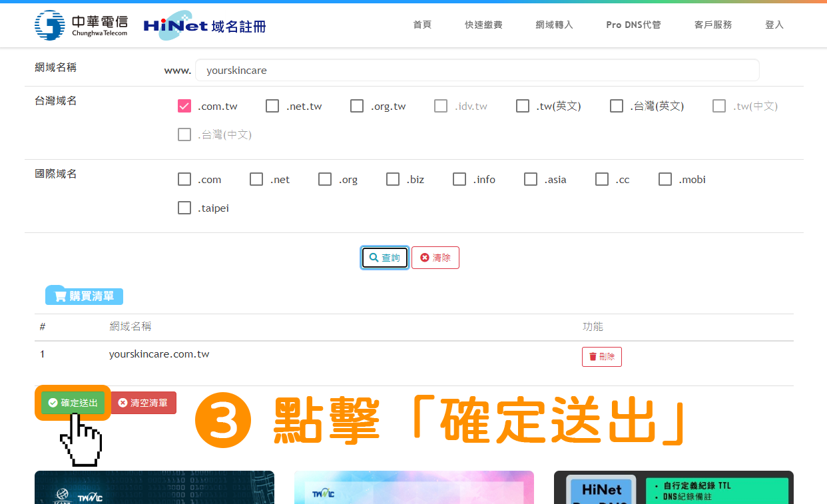Focus the domain name field containing yourskincare
Viewport: 827px width, 504px height.
477,70
